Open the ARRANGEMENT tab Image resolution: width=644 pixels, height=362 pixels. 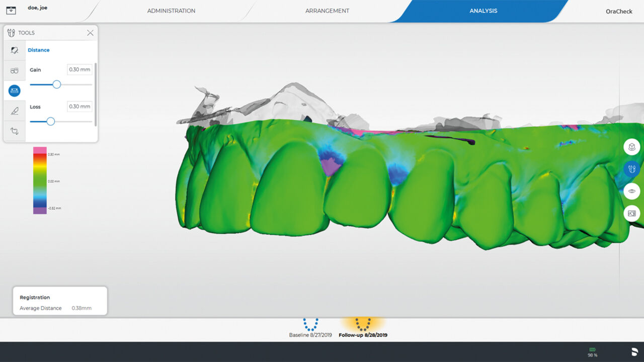[x=327, y=11]
